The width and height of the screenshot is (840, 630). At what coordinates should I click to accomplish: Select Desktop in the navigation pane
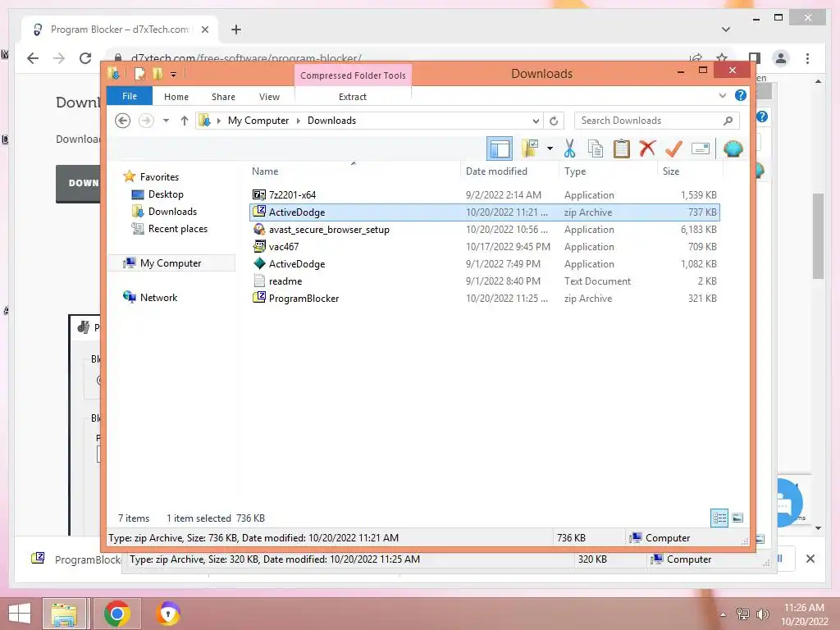click(x=166, y=194)
